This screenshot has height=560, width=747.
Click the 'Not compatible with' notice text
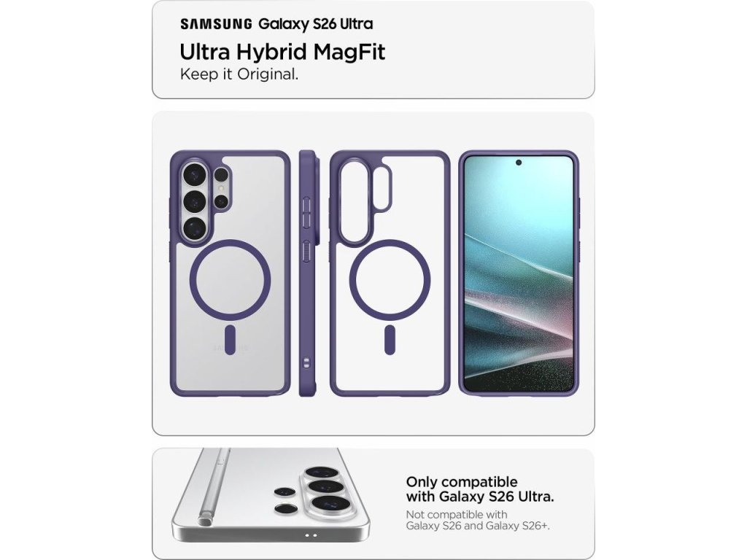click(477, 520)
